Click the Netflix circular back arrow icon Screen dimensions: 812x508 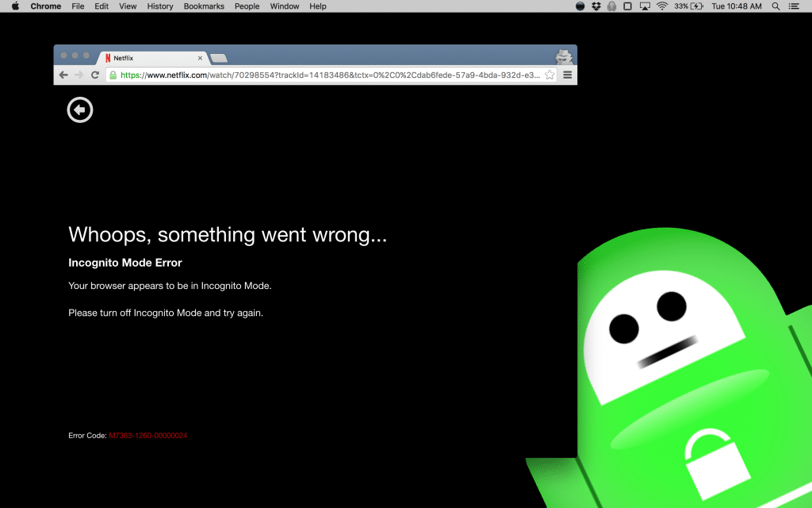80,110
